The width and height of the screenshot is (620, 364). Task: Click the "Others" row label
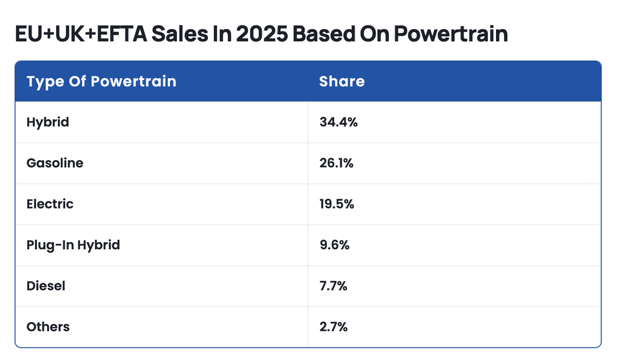point(48,327)
